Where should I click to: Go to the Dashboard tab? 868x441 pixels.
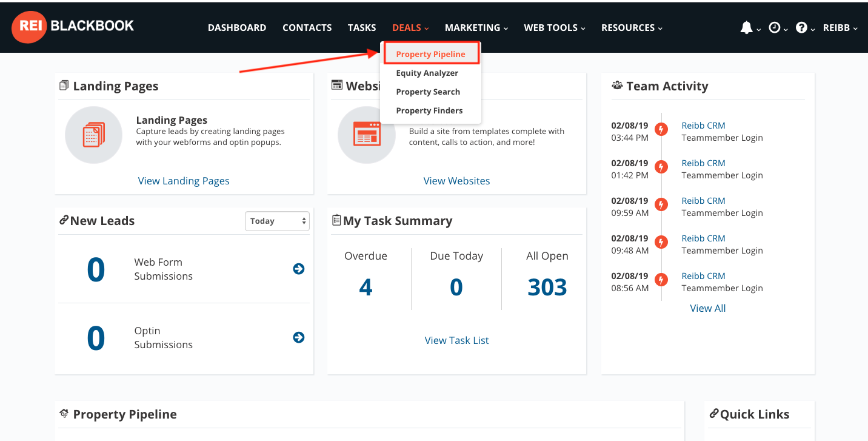point(237,27)
